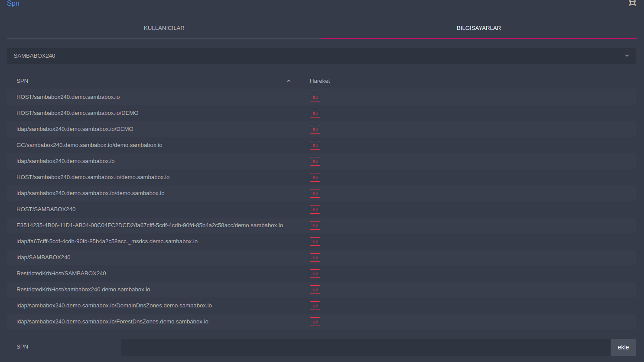Select the BILGISAYARLAR tab
Screen dimensions: 644x362
tap(478, 28)
